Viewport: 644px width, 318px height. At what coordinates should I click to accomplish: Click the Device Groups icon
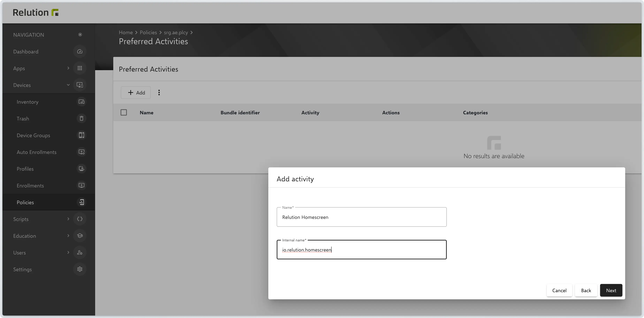pos(82,135)
